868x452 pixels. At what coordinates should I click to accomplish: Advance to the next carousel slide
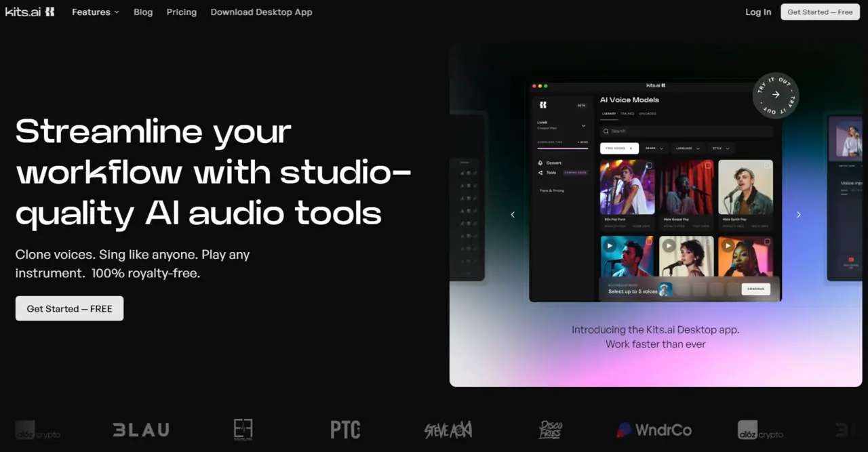(x=798, y=214)
